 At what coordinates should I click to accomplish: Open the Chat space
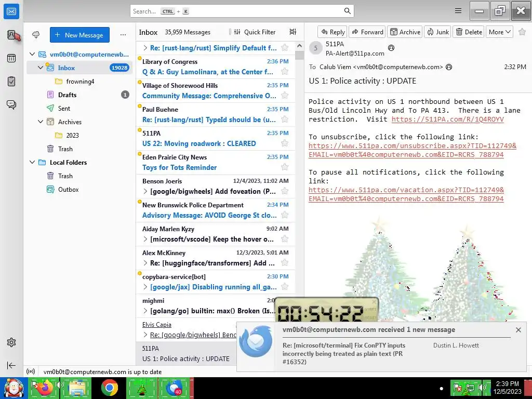[x=11, y=104]
